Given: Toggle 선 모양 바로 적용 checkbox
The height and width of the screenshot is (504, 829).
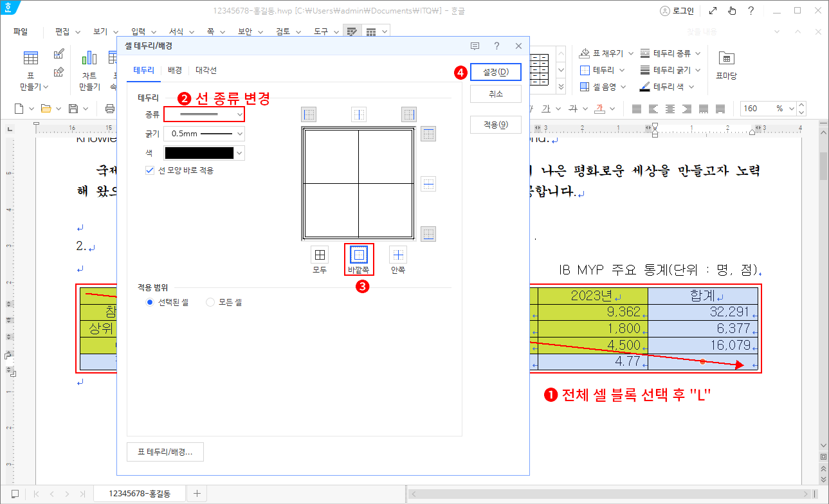Looking at the screenshot, I should click(x=150, y=170).
